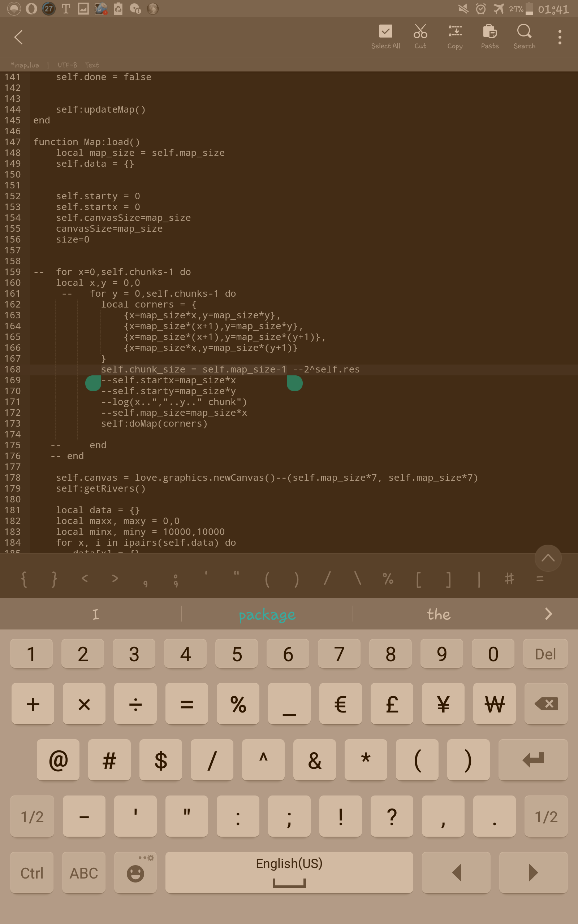Choose the suggestion "package"
This screenshot has width=578, height=924.
(267, 614)
